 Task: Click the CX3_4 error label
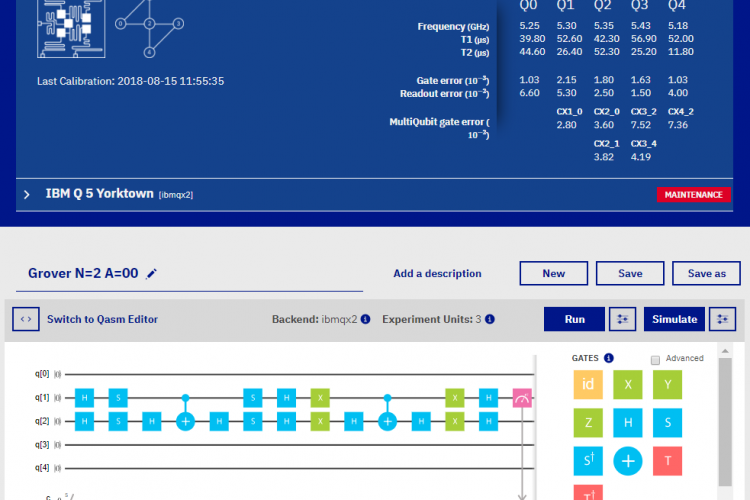643,144
